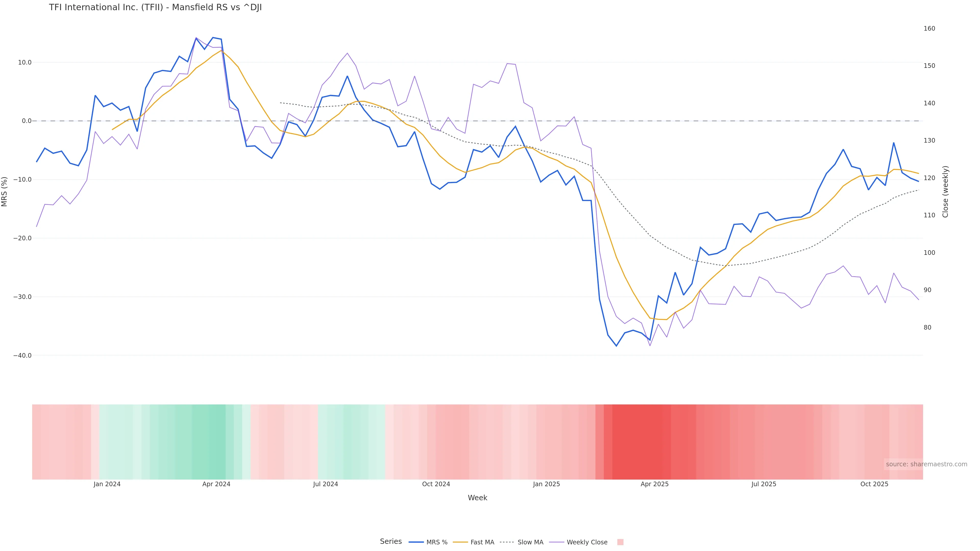
Task: Select the Jan 2025 axis label
Action: 546,484
